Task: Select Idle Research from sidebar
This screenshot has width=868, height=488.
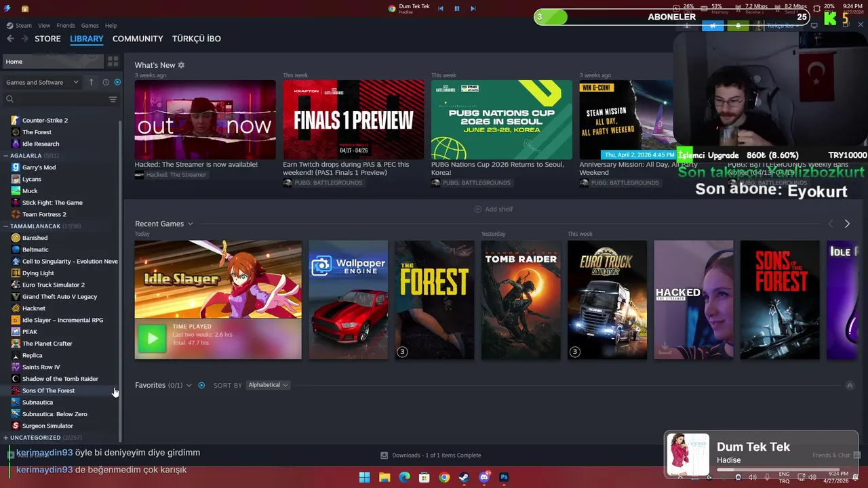Action: click(x=41, y=144)
